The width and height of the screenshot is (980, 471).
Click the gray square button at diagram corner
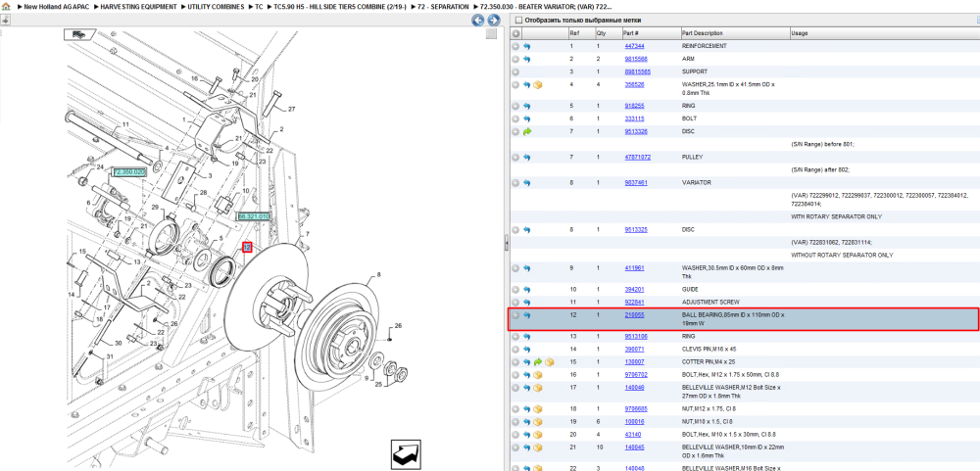(491, 33)
